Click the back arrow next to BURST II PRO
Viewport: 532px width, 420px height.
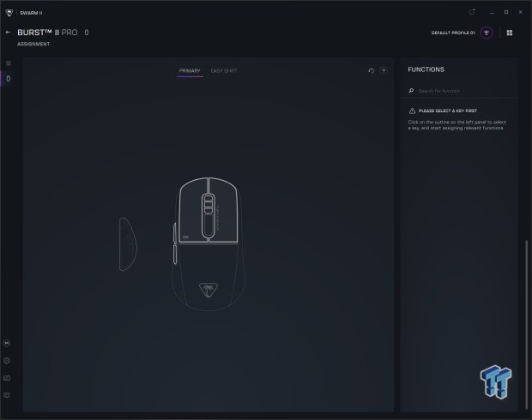coord(8,33)
